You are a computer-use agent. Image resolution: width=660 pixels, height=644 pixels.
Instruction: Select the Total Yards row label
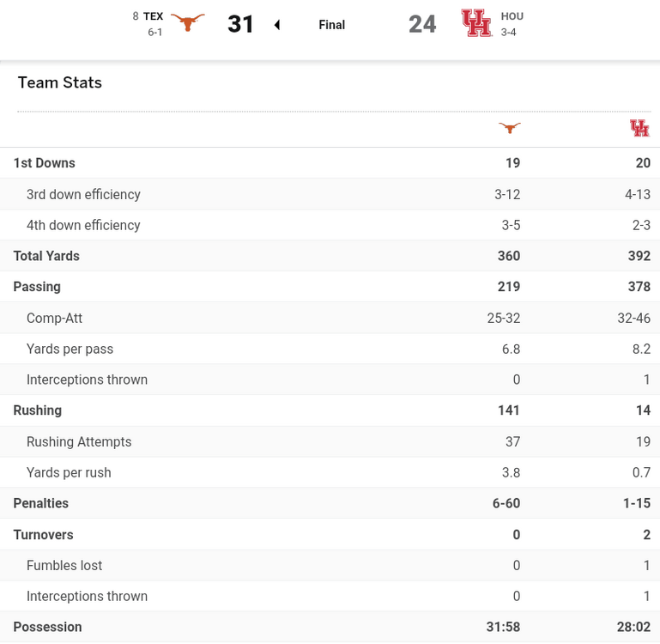point(46,256)
